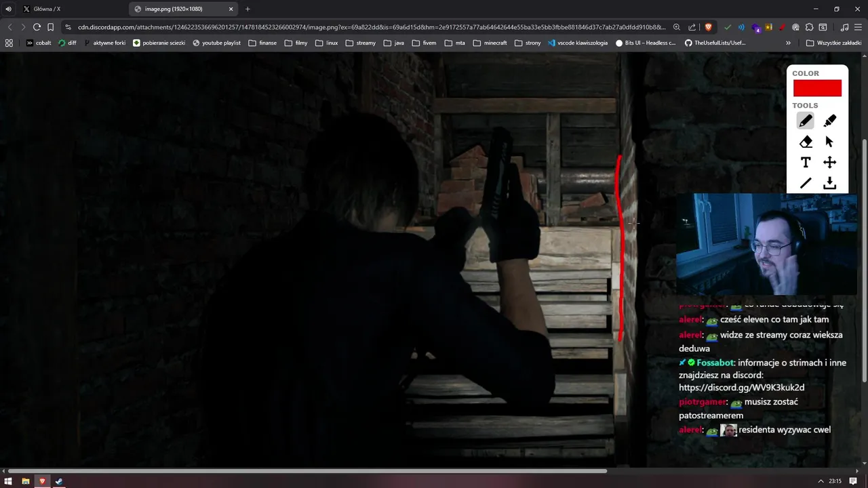
Task: Select the straight line tool
Action: [x=805, y=183]
